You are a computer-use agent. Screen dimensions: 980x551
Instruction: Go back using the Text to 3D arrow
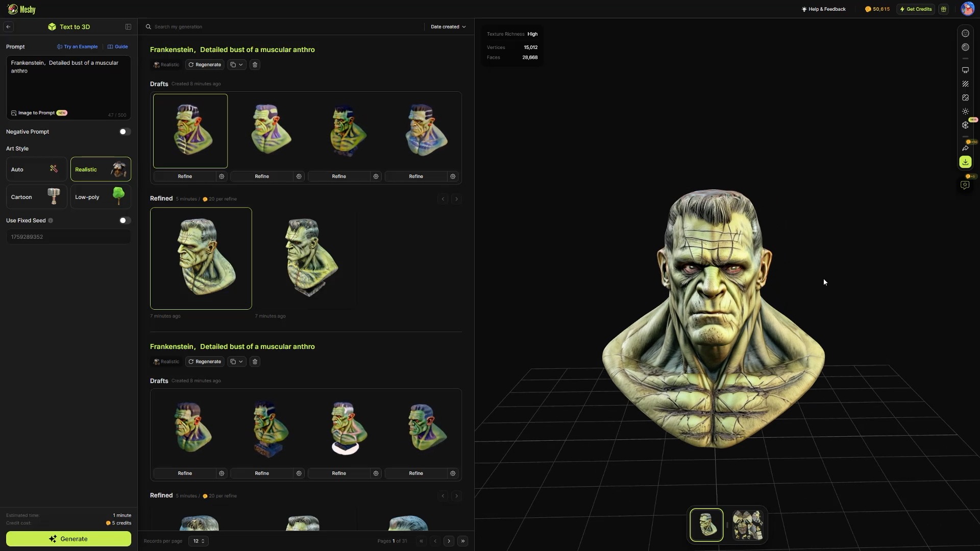pos(8,27)
